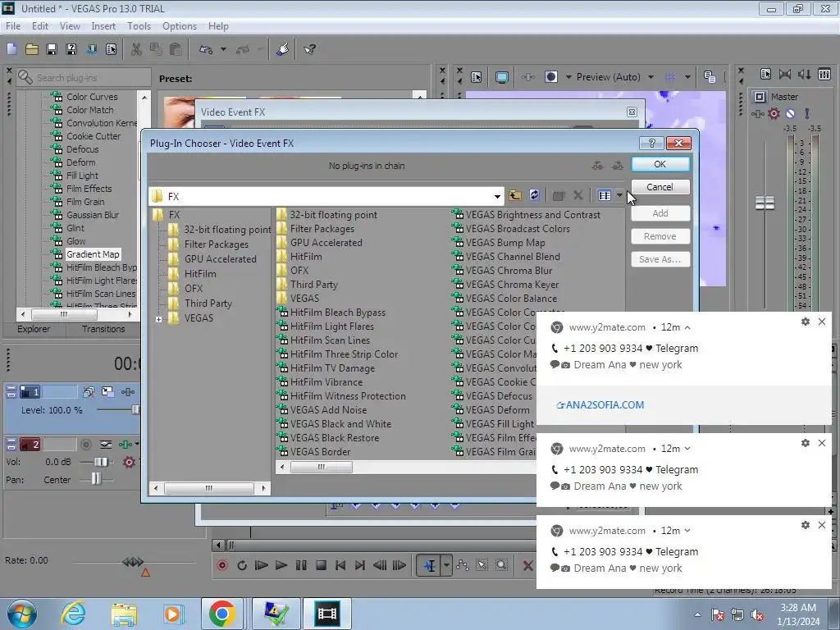Open the Windows Start button
The width and height of the screenshot is (840, 630).
pyautogui.click(x=22, y=614)
